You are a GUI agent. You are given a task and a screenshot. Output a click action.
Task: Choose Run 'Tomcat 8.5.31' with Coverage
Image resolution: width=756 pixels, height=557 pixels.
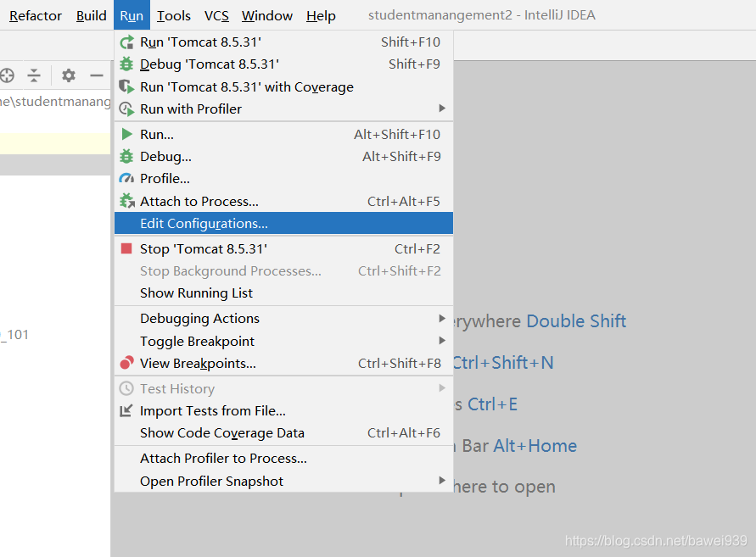point(283,86)
